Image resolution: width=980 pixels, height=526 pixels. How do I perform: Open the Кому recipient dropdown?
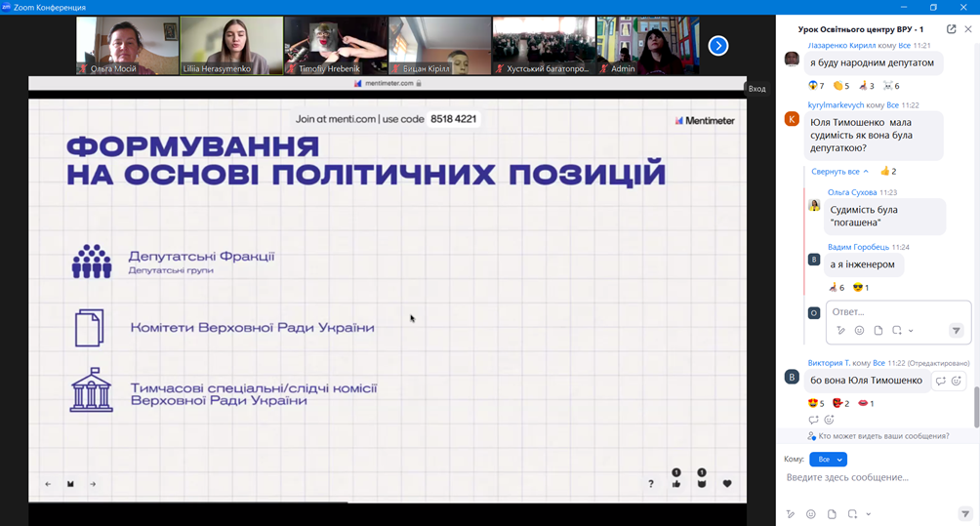[x=828, y=460]
